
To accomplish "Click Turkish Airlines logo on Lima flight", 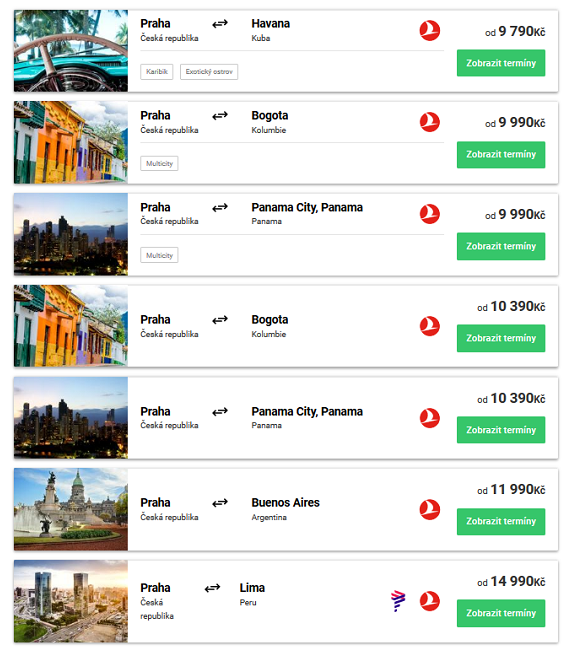I will [x=430, y=601].
